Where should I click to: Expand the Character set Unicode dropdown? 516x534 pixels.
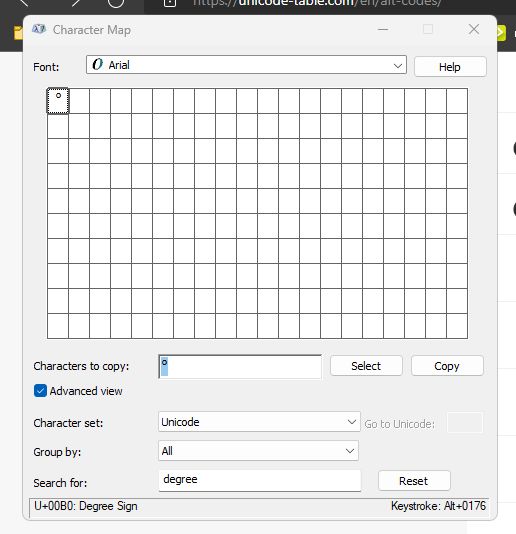(259, 422)
